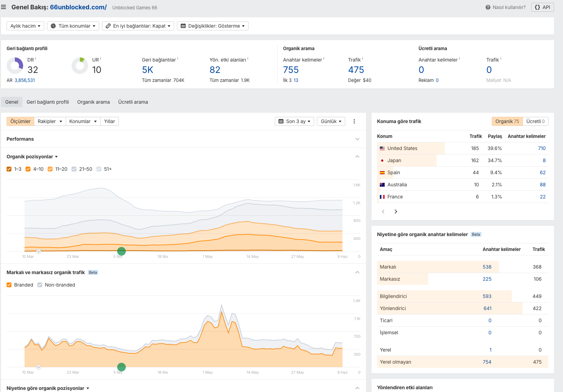Viewport: 563px width, 392px height.
Task: Click the Google update marker on branded traffic chart
Action: (39, 367)
